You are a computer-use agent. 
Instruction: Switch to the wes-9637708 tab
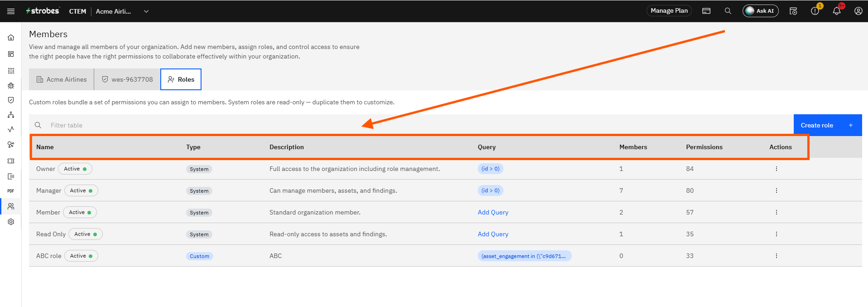pyautogui.click(x=127, y=79)
